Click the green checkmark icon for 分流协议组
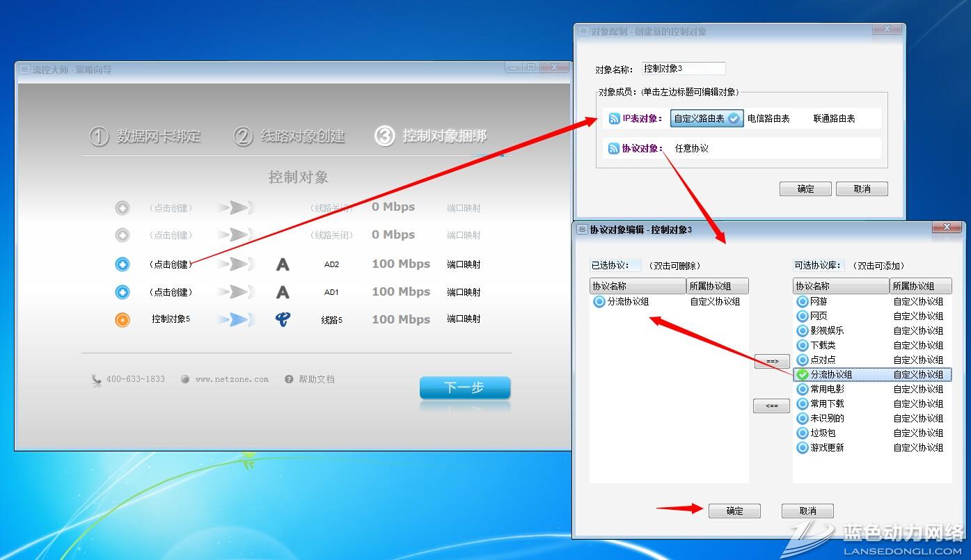Image resolution: width=971 pixels, height=560 pixels. tap(803, 375)
